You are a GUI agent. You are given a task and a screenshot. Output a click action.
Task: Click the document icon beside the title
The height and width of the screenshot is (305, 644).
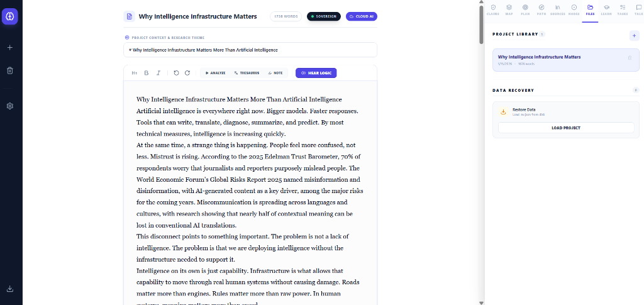(x=130, y=16)
